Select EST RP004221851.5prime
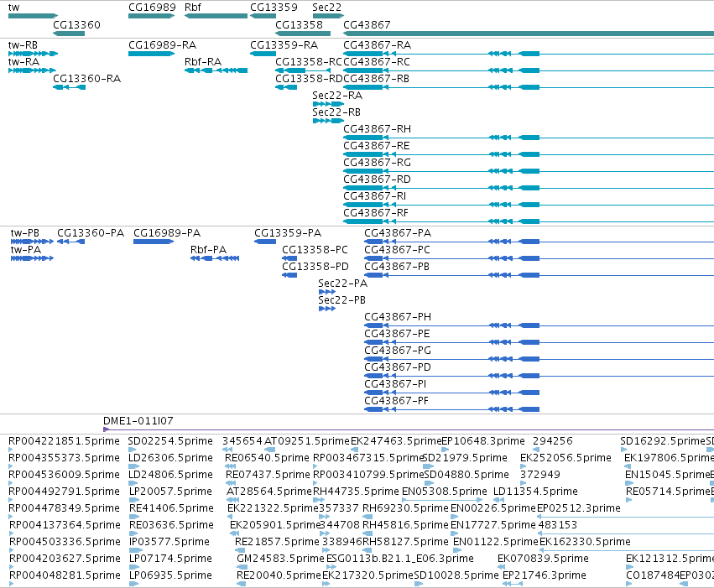Screen dimensions: 714x588 [64, 441]
